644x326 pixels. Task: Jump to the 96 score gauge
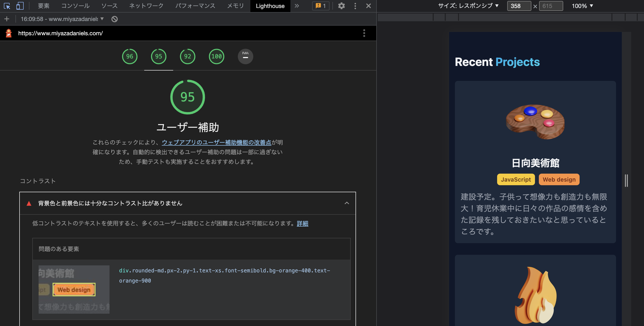[130, 56]
